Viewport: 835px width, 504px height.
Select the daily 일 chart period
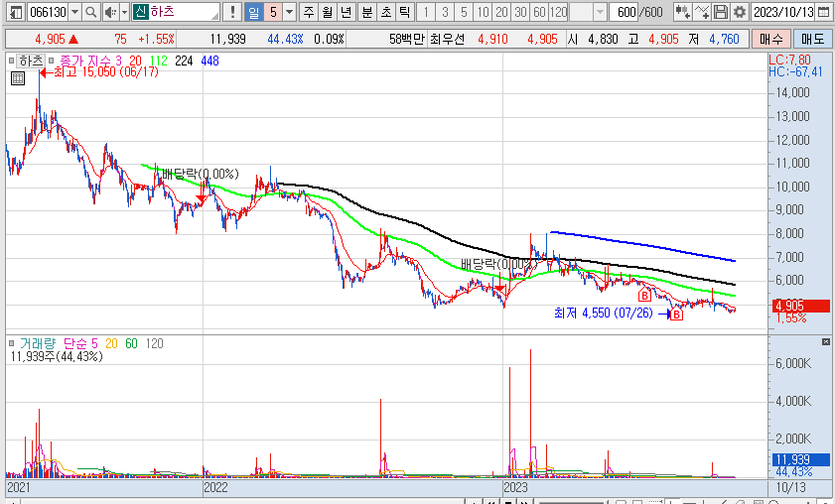coord(254,12)
